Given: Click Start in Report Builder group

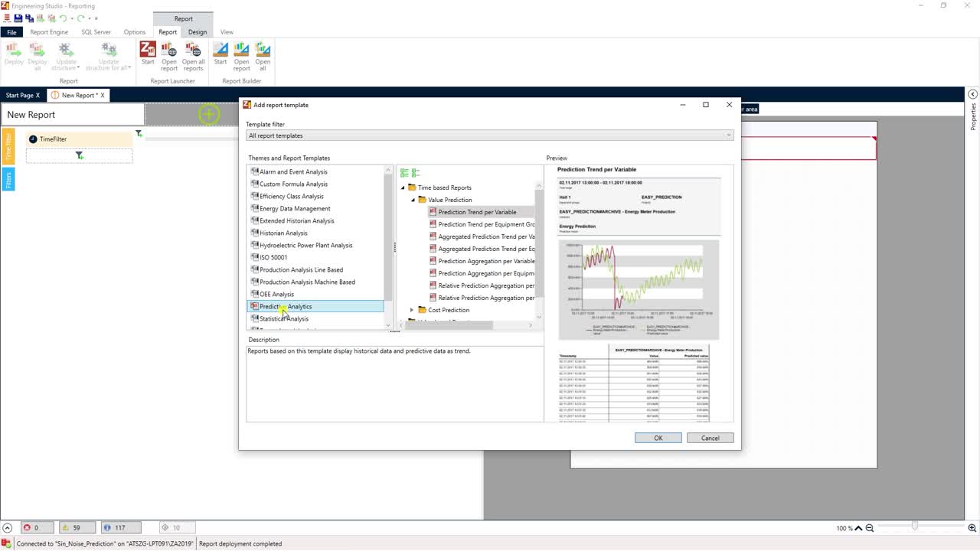Looking at the screenshot, I should [220, 54].
